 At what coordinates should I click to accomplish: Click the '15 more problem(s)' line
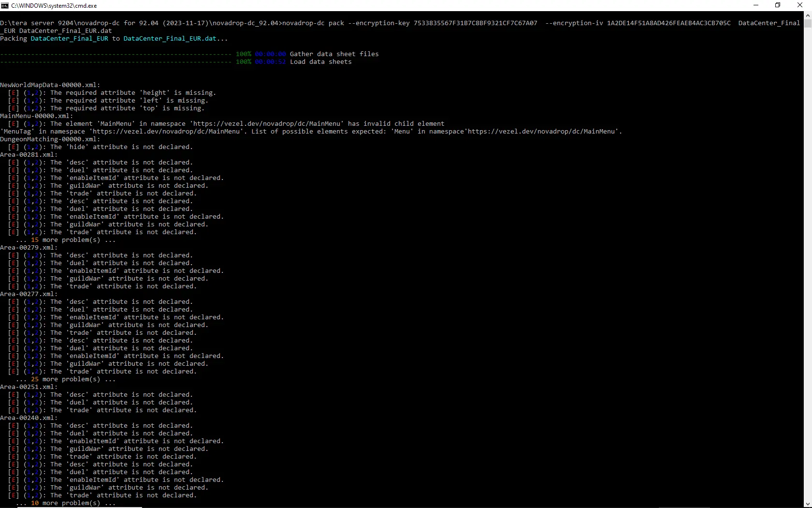[x=66, y=240]
